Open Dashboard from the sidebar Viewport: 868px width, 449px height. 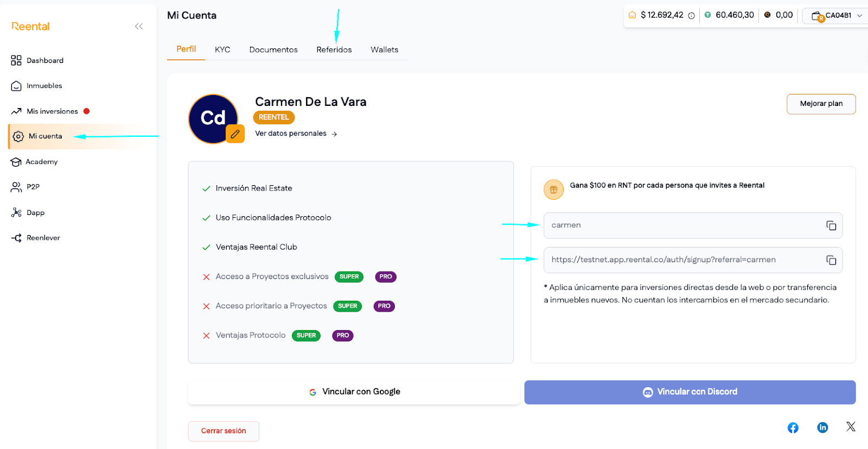(45, 60)
